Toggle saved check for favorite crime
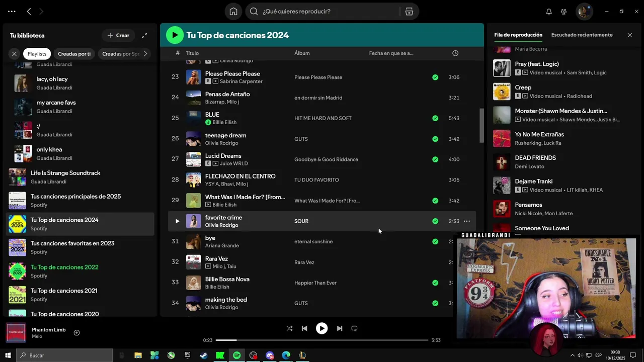Screen dimensions: 644x362 [x=435, y=221]
